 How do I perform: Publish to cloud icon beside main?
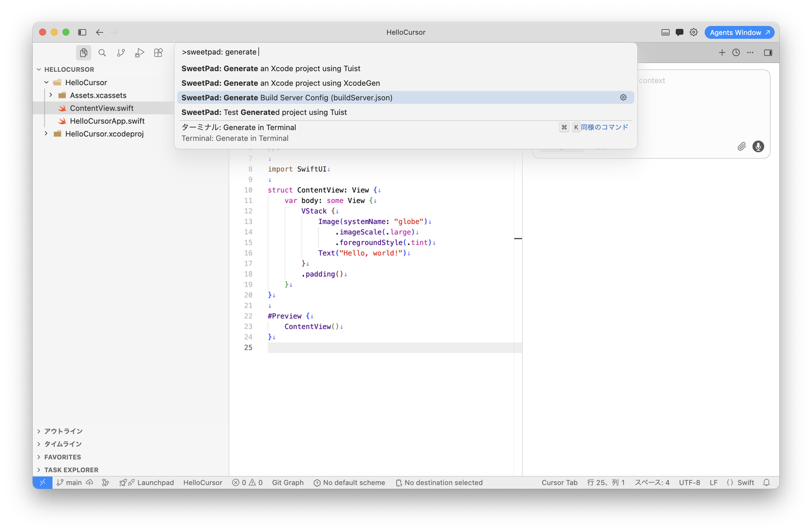click(89, 482)
